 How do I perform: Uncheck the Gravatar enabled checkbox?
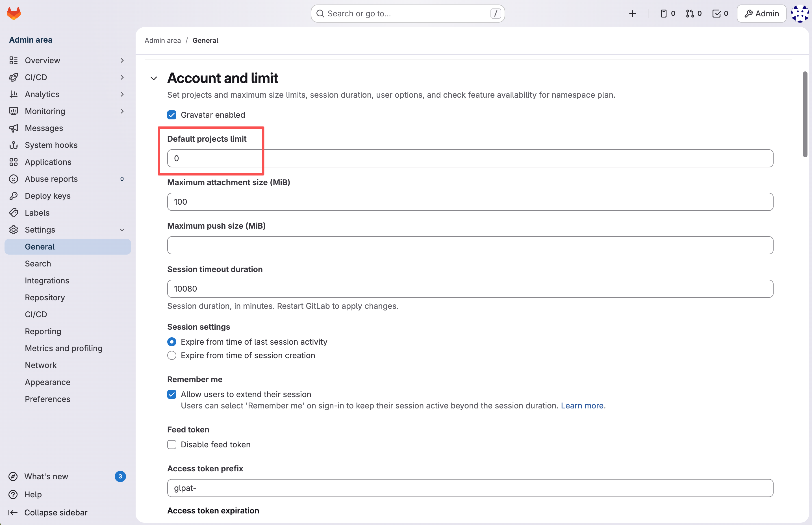(171, 115)
